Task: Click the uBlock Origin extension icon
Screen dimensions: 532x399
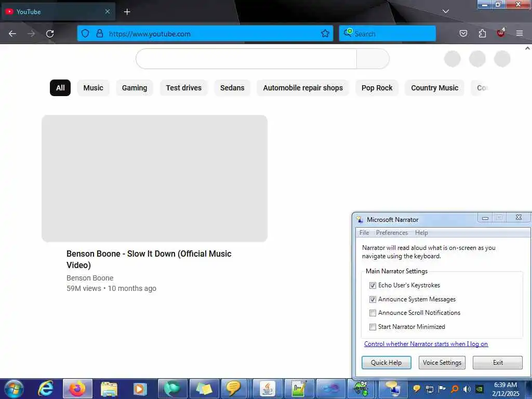Action: pyautogui.click(x=501, y=33)
